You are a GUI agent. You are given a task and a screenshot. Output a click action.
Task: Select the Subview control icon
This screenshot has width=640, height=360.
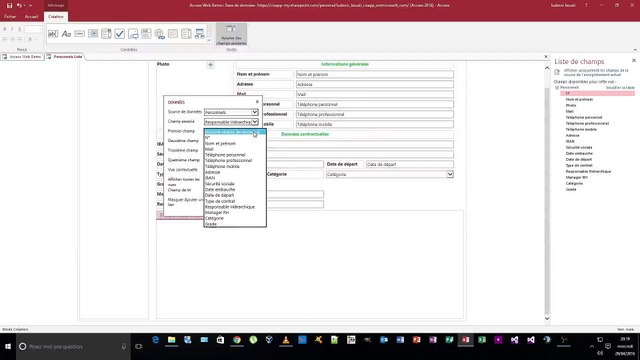click(173, 34)
